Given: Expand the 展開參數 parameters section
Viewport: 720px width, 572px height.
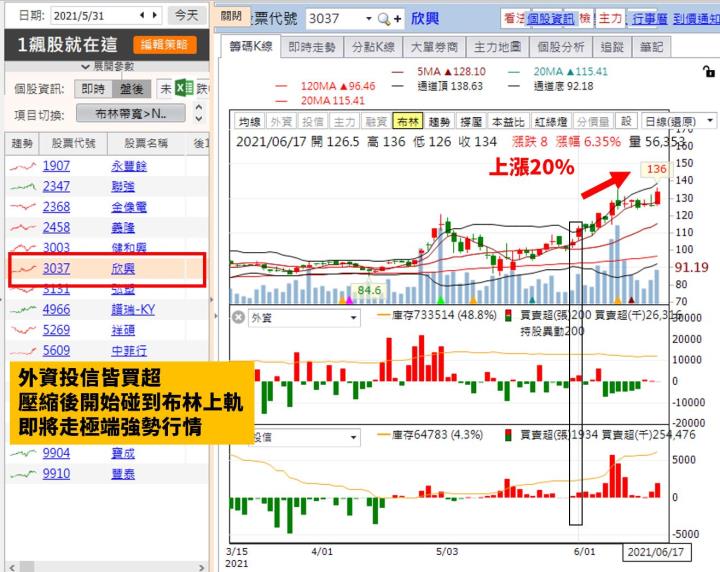Looking at the screenshot, I should point(107,67).
